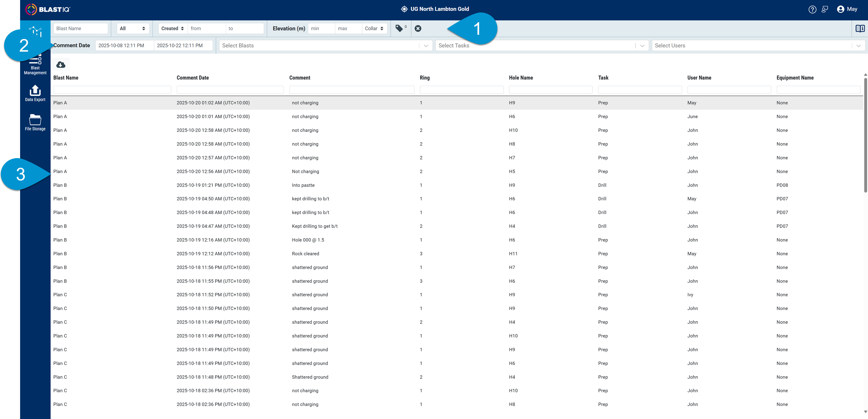Open the feedback chat icon in header
This screenshot has height=419, width=868.
pos(825,9)
